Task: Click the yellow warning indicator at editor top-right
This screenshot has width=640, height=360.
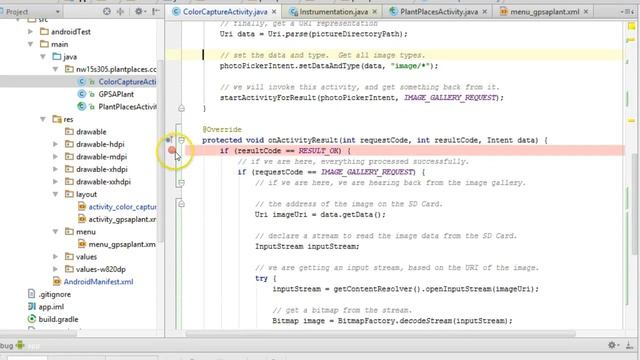Action: [x=631, y=27]
